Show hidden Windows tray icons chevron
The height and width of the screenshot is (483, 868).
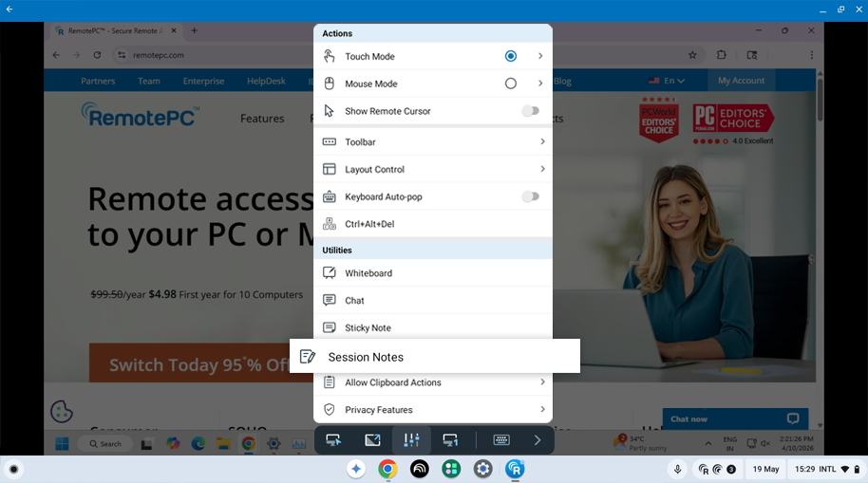(x=708, y=444)
